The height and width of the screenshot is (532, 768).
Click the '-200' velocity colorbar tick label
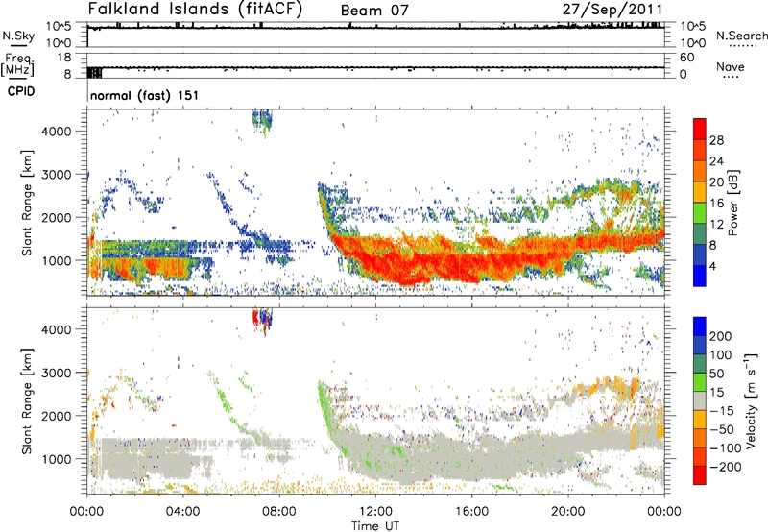point(725,467)
